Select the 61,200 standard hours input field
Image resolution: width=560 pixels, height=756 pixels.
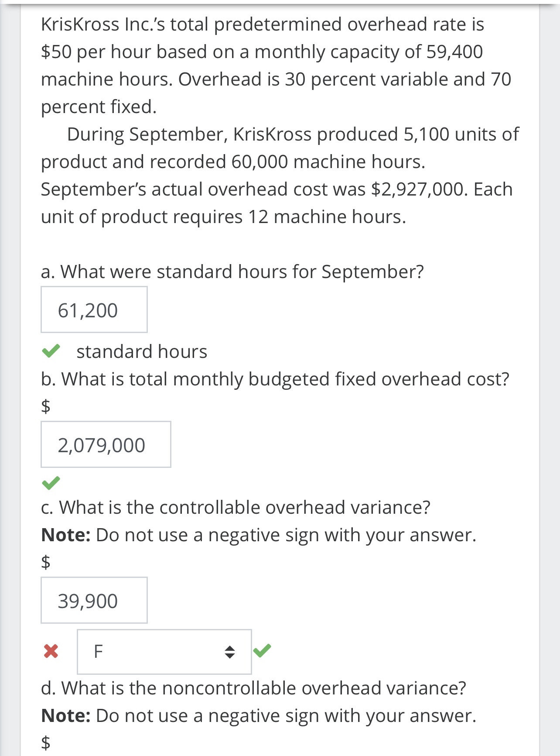pyautogui.click(x=94, y=309)
